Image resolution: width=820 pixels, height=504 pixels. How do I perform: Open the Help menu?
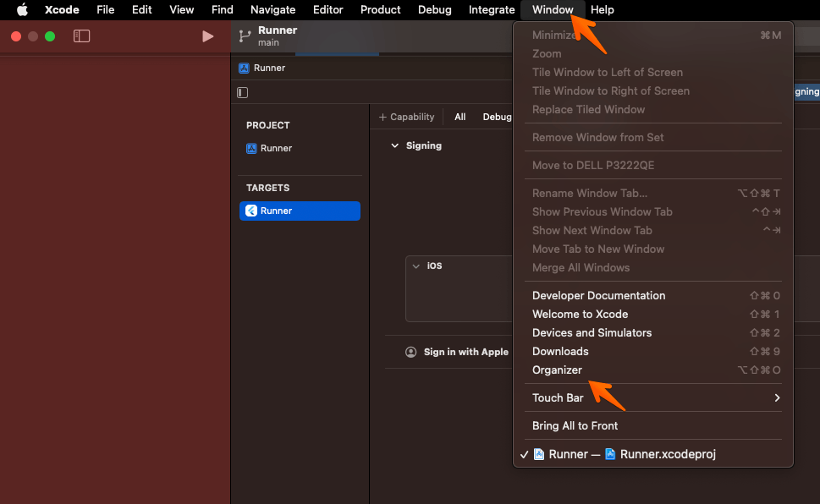click(x=602, y=9)
